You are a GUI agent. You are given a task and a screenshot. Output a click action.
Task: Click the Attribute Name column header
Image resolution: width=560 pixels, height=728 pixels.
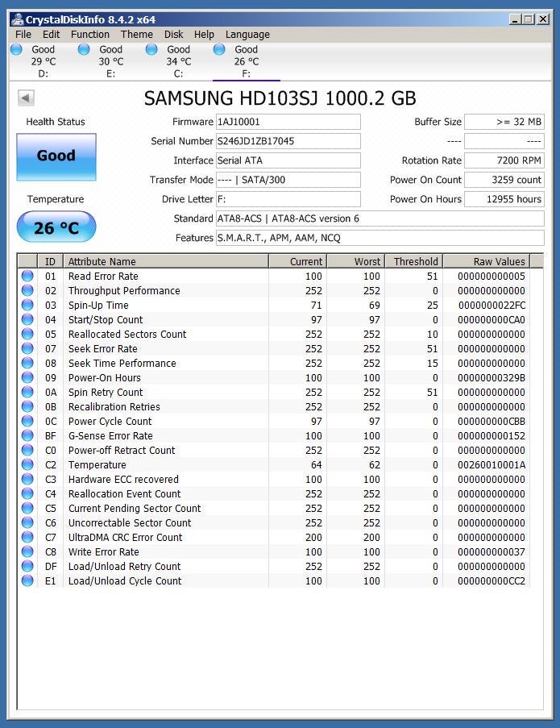click(x=166, y=261)
